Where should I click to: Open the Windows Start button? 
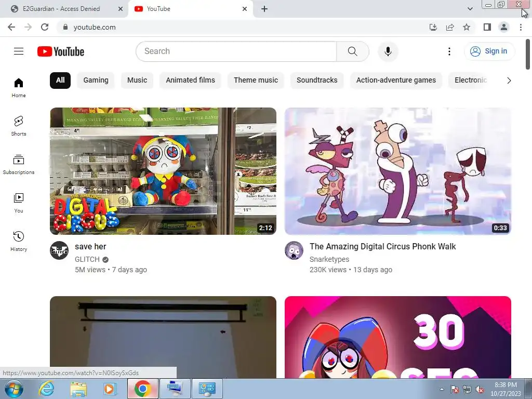(x=14, y=389)
